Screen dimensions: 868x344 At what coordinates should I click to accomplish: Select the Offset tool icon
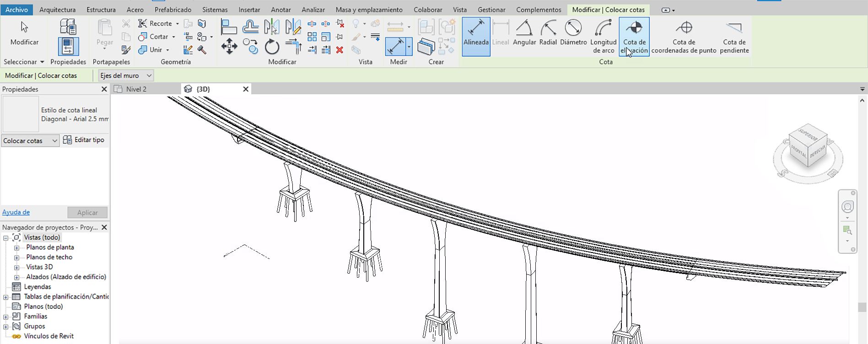250,27
